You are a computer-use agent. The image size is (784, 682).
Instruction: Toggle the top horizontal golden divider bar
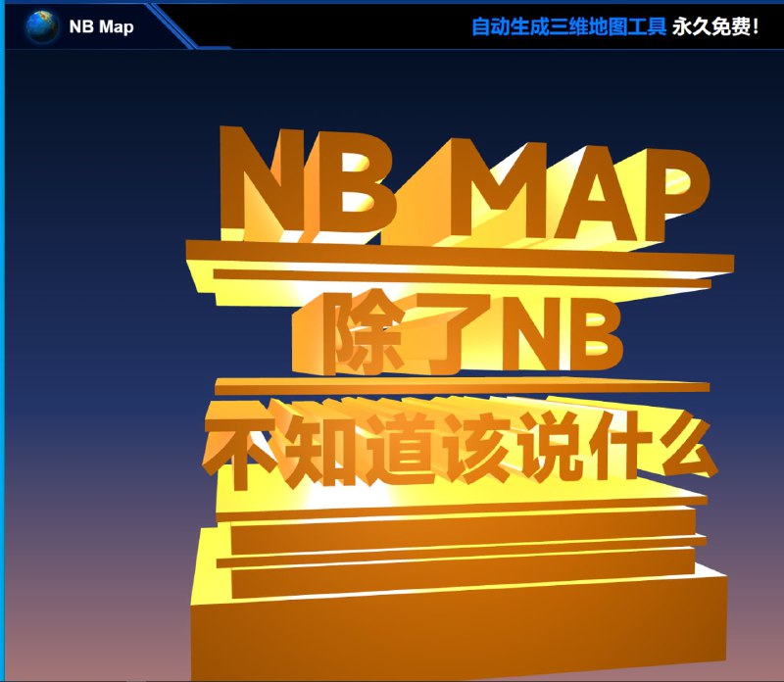[x=451, y=260]
